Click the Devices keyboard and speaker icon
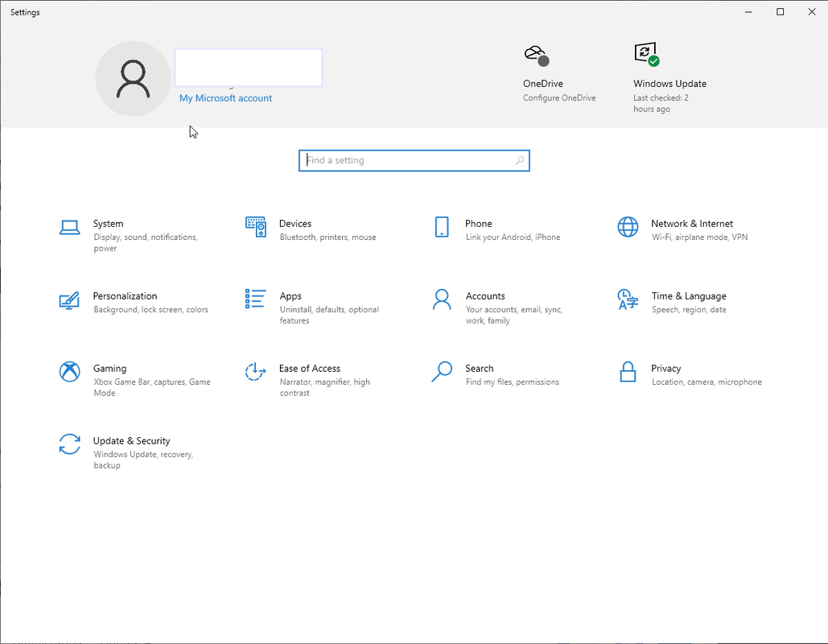Viewport: 828px width, 644px height. click(256, 227)
